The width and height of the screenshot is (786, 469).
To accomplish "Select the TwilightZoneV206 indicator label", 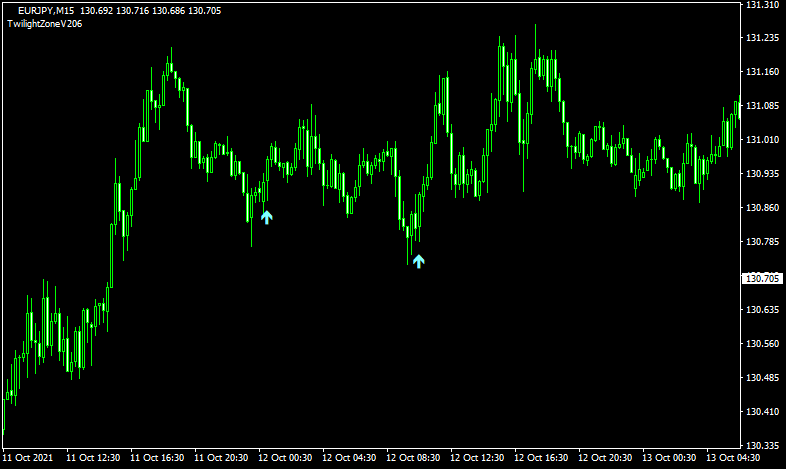I will (44, 23).
